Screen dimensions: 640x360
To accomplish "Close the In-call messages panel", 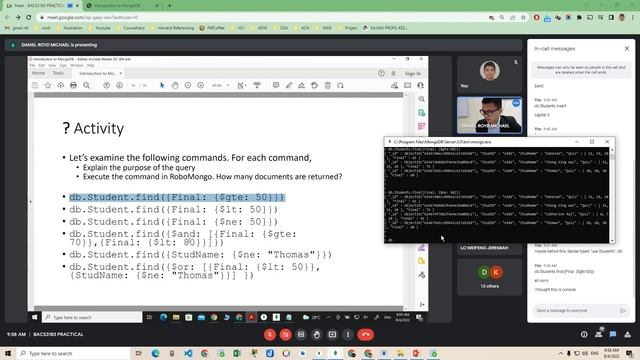I will [x=627, y=49].
